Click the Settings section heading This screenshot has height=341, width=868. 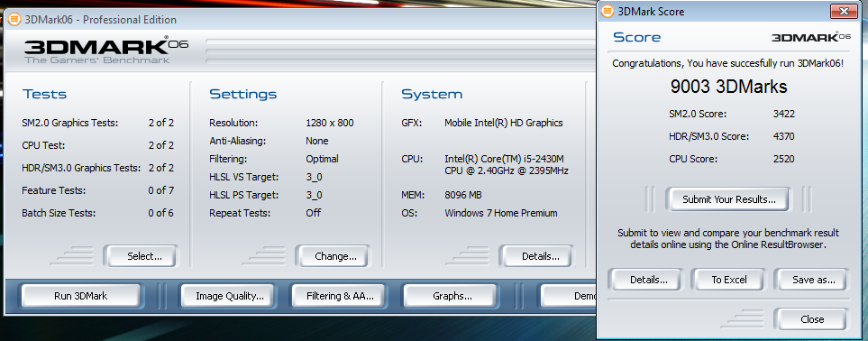tap(243, 94)
